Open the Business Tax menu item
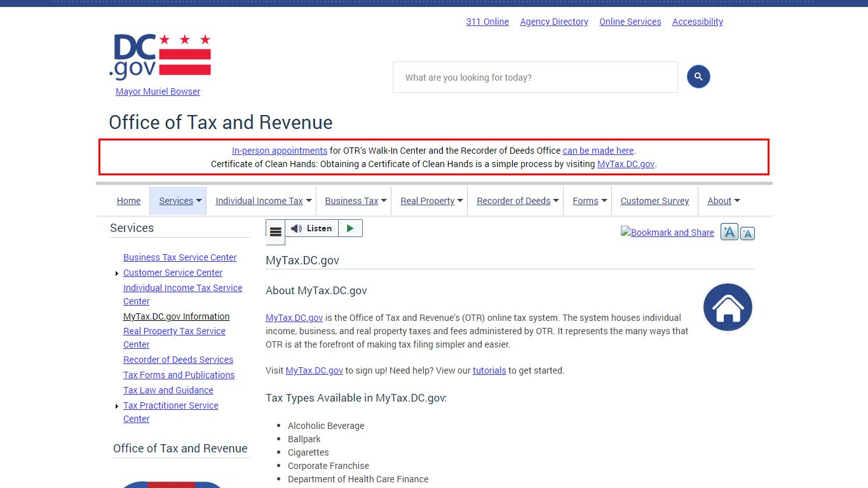The width and height of the screenshot is (868, 488). pyautogui.click(x=351, y=201)
